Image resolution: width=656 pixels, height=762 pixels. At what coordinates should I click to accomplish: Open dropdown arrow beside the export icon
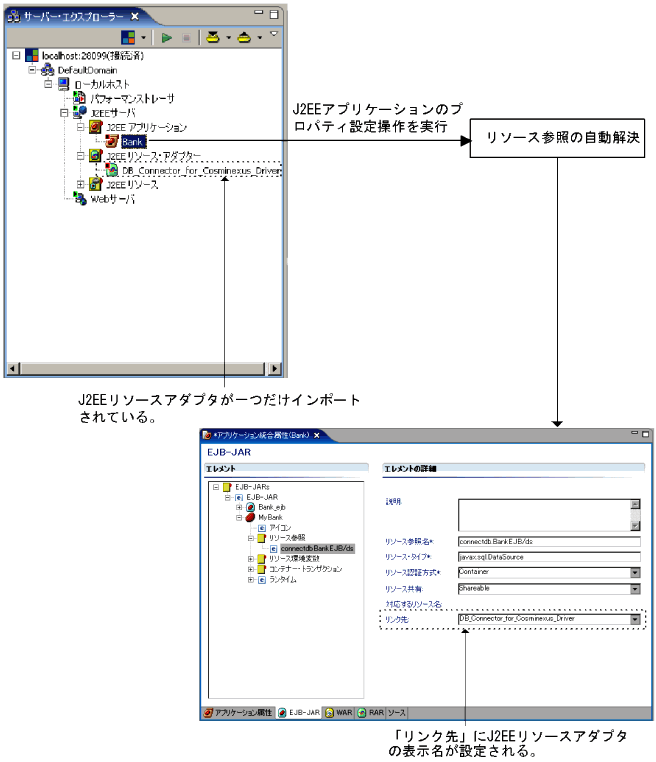click(259, 37)
